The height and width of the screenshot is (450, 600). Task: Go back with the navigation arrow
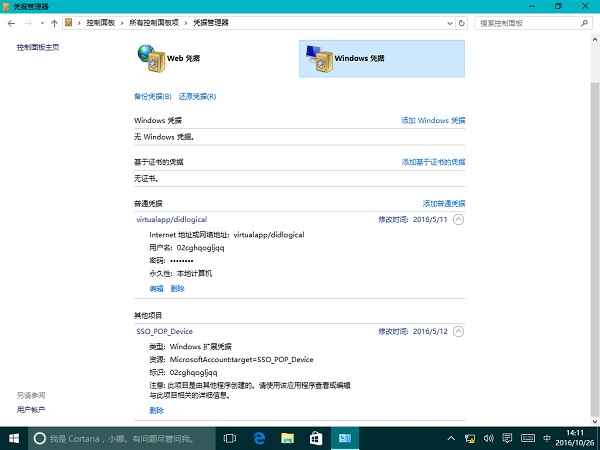[11, 23]
